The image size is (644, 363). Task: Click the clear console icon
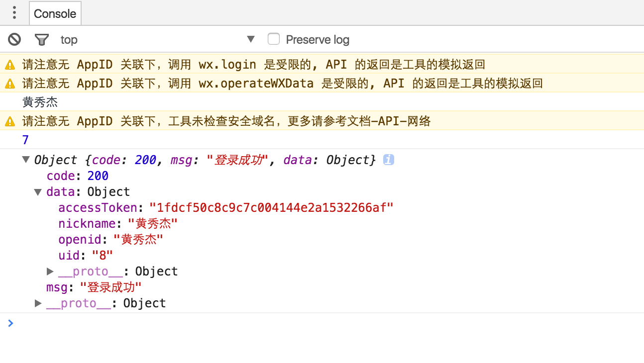[14, 39]
